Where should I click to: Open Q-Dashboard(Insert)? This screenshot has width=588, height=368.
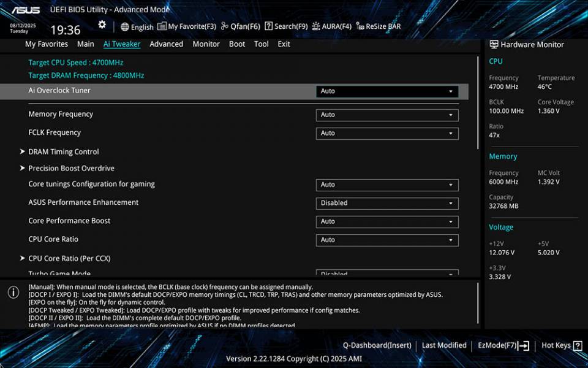(x=377, y=345)
